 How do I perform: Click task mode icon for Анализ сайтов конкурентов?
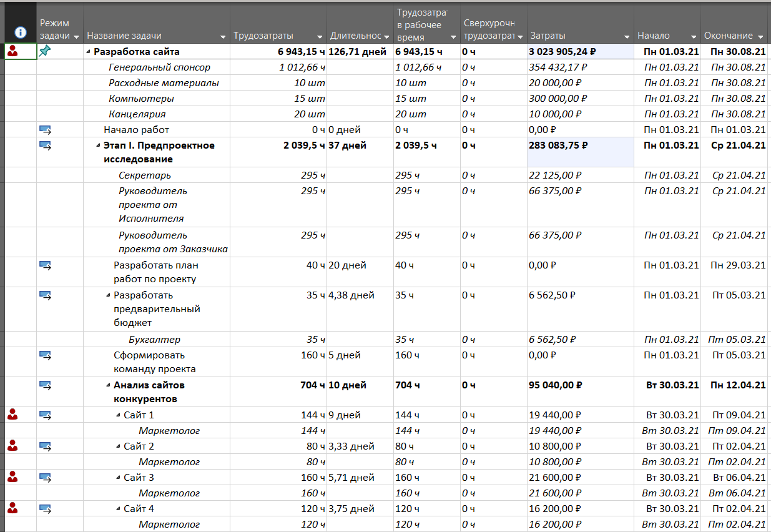(45, 385)
